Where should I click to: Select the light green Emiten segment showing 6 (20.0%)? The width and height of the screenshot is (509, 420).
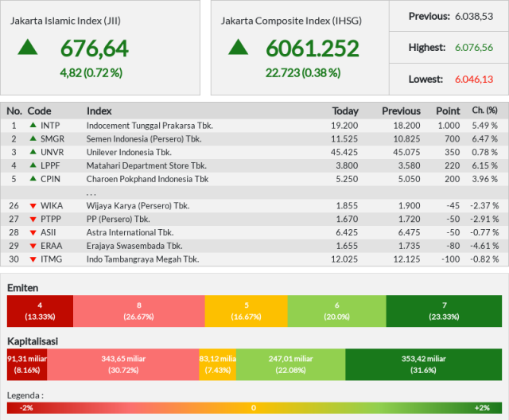point(337,311)
